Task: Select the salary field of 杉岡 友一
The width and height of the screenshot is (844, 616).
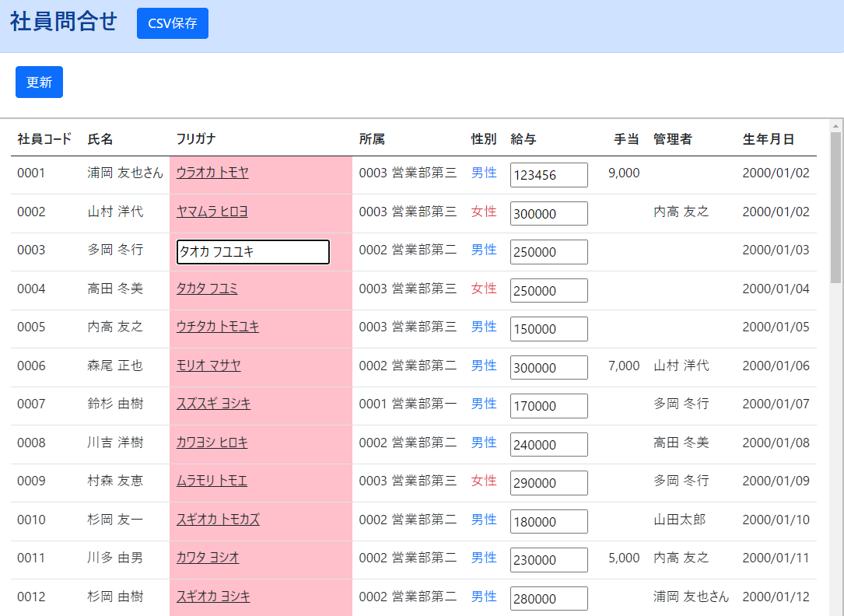Action: [x=548, y=521]
